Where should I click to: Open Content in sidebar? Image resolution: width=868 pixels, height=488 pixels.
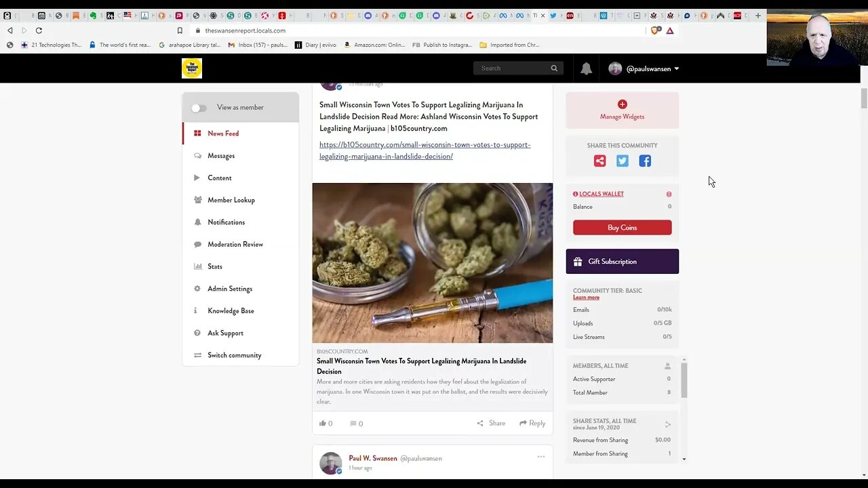click(241, 178)
